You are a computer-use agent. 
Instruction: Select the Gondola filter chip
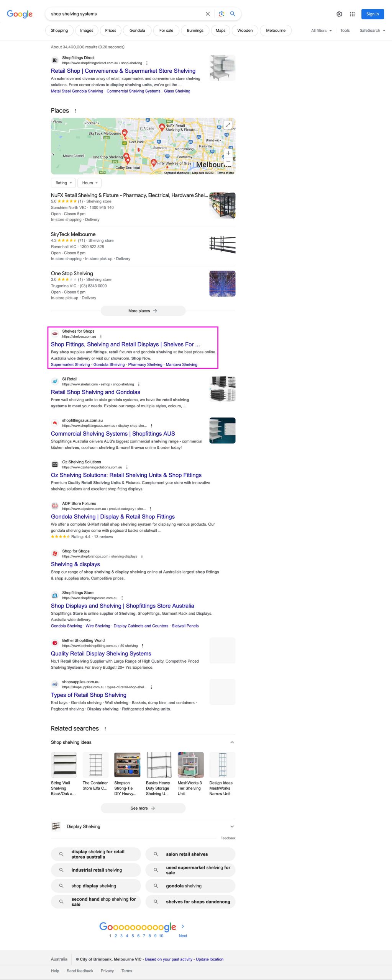coord(137,31)
